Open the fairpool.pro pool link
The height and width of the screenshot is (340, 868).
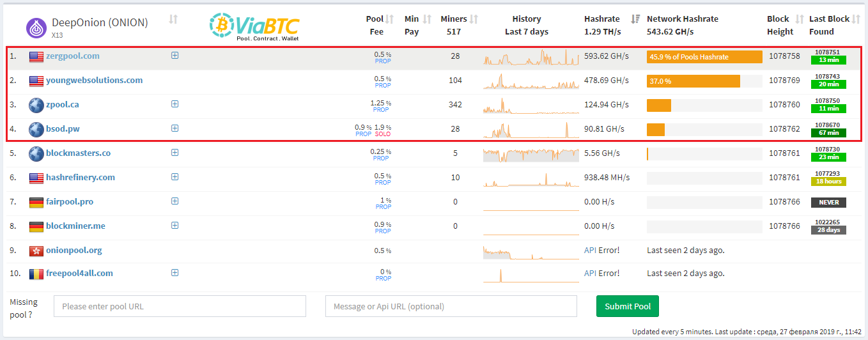coord(70,201)
